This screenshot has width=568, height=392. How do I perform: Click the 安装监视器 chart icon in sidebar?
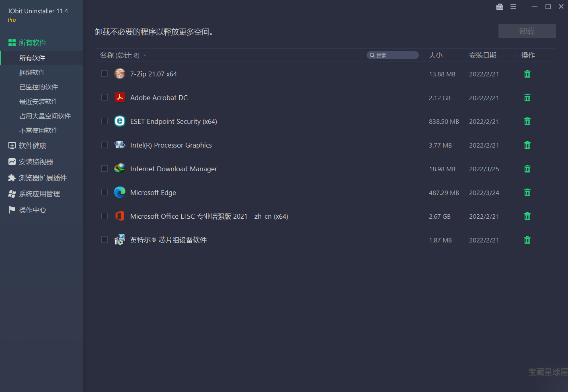click(12, 162)
